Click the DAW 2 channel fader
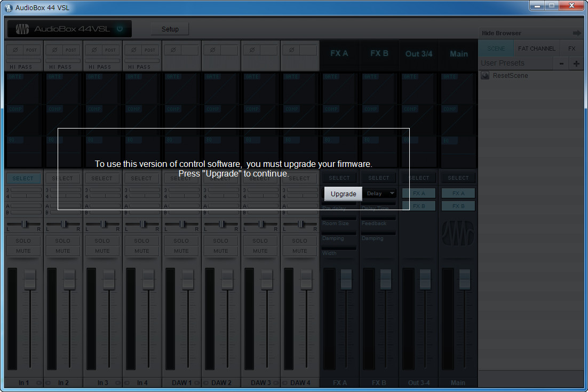 (227, 279)
